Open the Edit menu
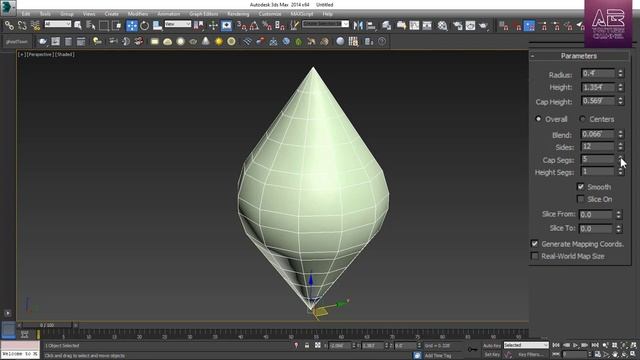 (26, 14)
